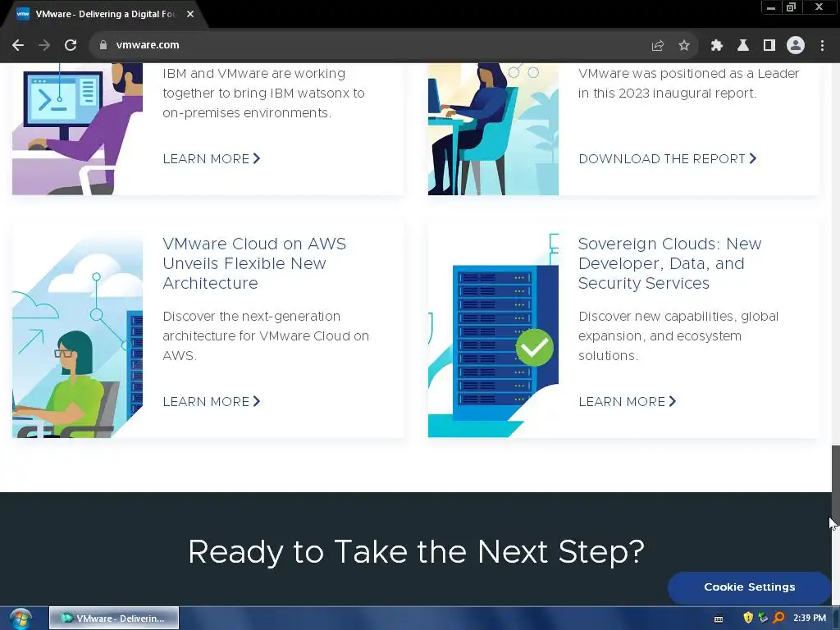Reload the vmware.com page
The image size is (840, 630).
point(71,45)
